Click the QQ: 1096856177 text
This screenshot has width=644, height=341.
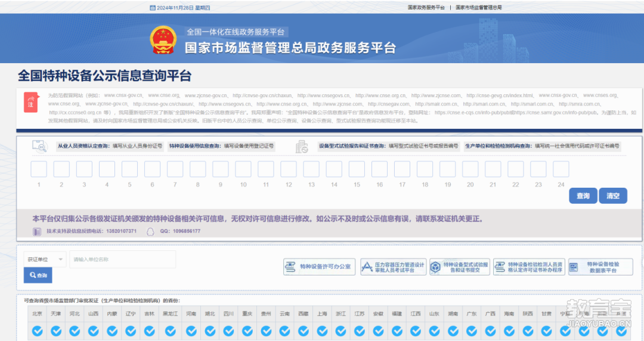pyautogui.click(x=180, y=231)
